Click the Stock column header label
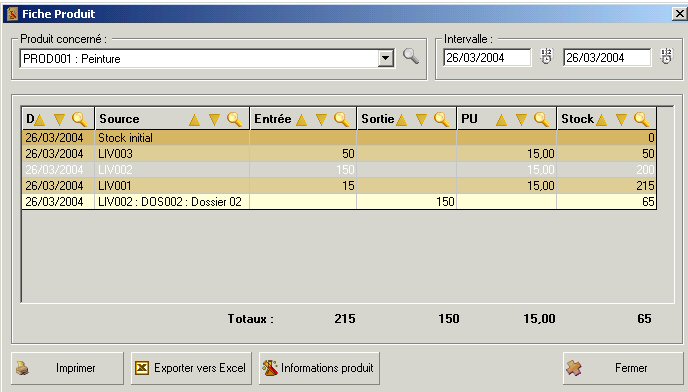This screenshot has height=392, width=688. pos(577,119)
